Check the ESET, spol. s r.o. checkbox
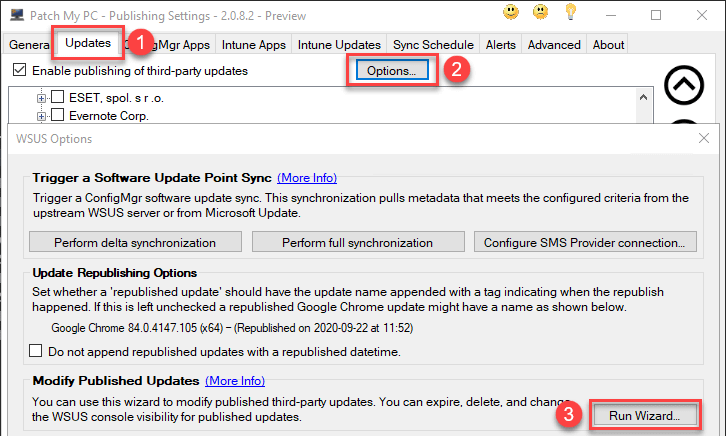The image size is (726, 436). tap(57, 97)
